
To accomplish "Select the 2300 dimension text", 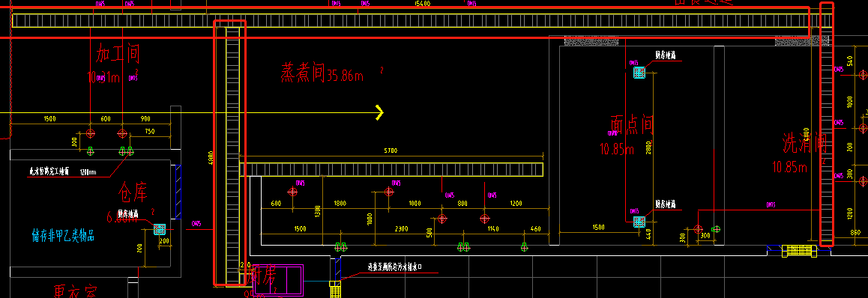I will 401,228.
